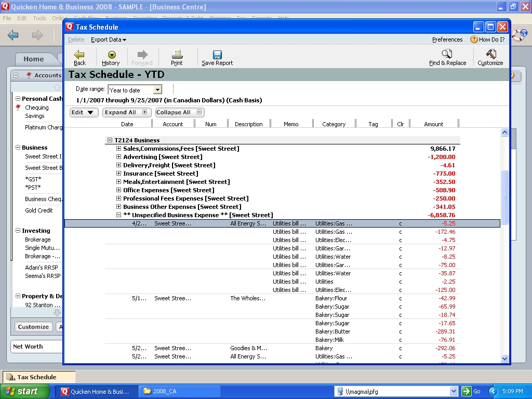Open the Date range dropdown

tap(157, 90)
